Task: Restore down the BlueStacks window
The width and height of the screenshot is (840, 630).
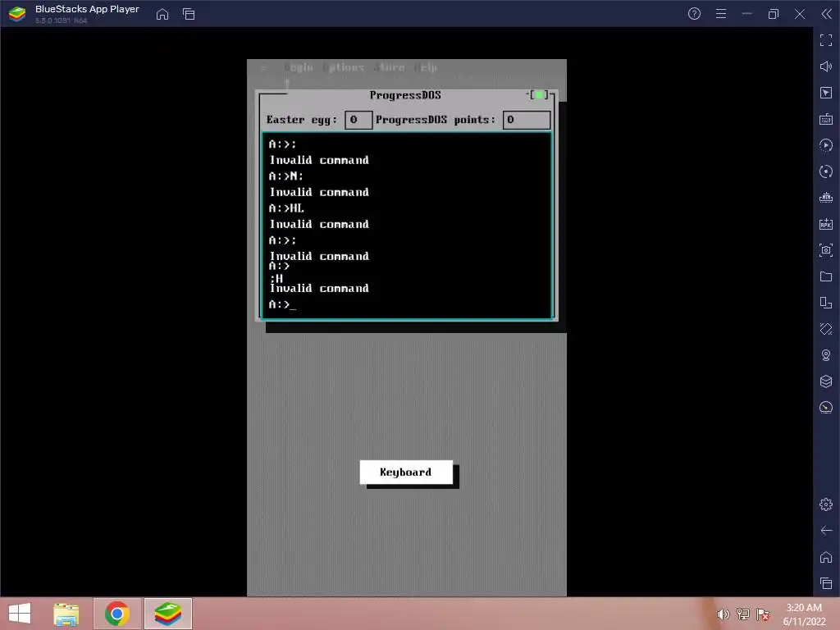Action: pos(773,14)
